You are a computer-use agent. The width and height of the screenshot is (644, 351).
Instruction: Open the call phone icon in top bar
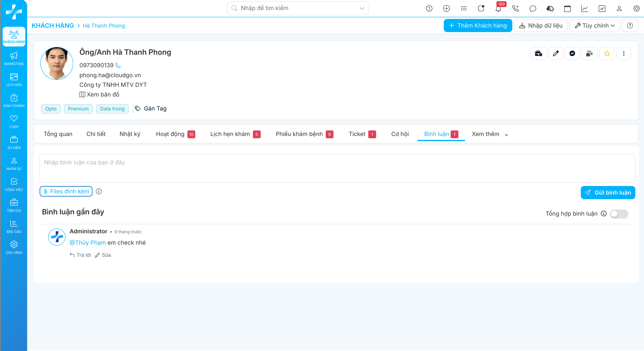tap(515, 8)
